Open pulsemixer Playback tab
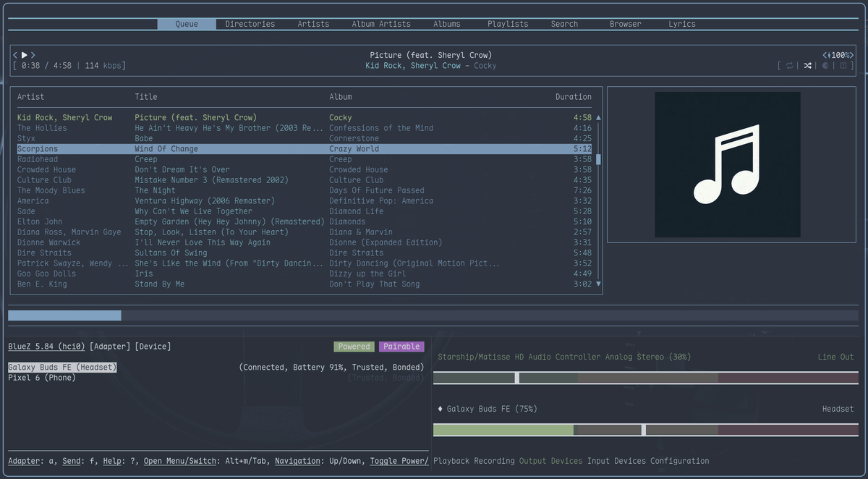Screen dimensions: 868x479 (x=451, y=461)
